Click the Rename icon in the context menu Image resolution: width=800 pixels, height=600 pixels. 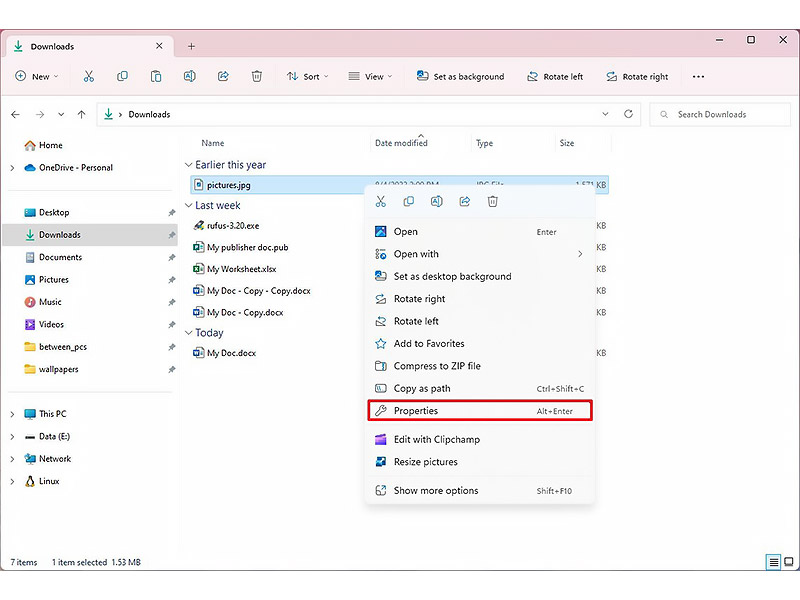(x=437, y=202)
